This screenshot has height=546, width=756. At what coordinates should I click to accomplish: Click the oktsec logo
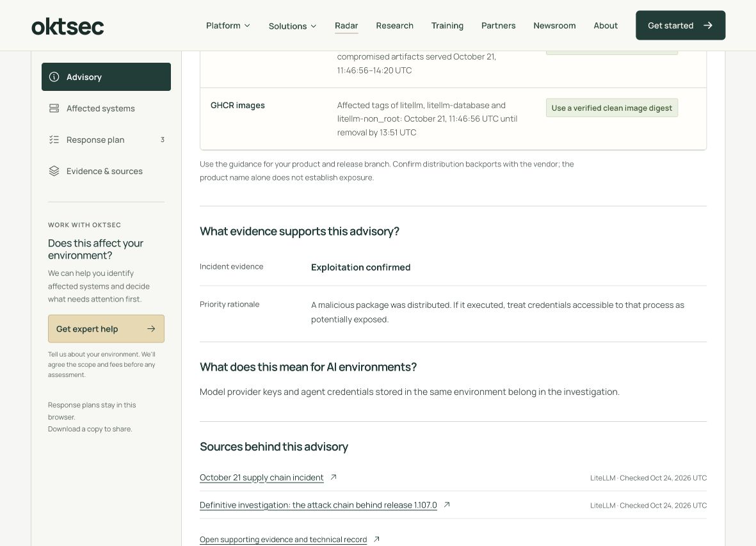coord(67,26)
